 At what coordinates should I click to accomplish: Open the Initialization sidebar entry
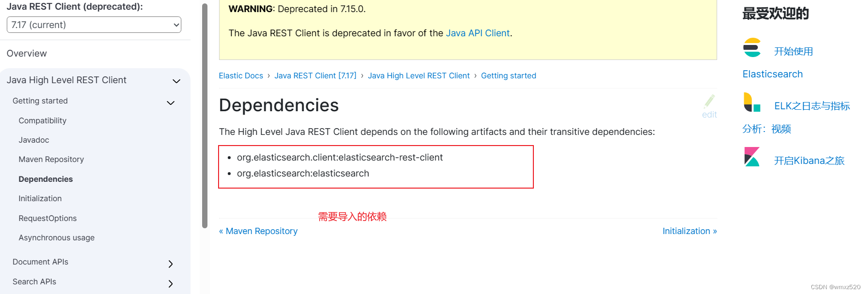(x=40, y=198)
